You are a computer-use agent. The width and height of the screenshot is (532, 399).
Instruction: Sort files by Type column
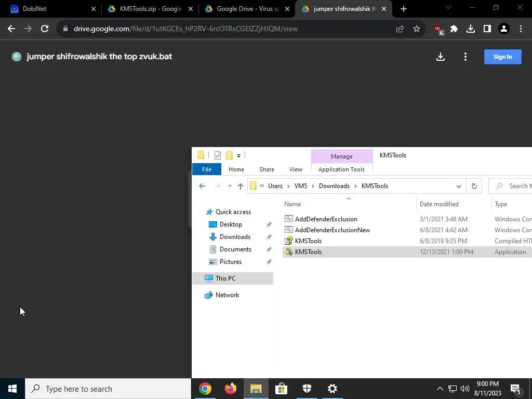pos(511,204)
